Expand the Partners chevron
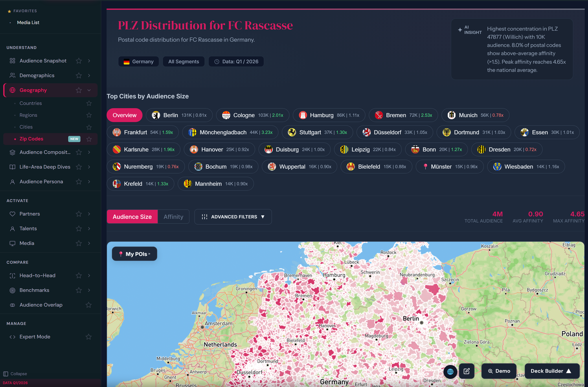Viewport: 588px width, 387px height. pos(89,214)
